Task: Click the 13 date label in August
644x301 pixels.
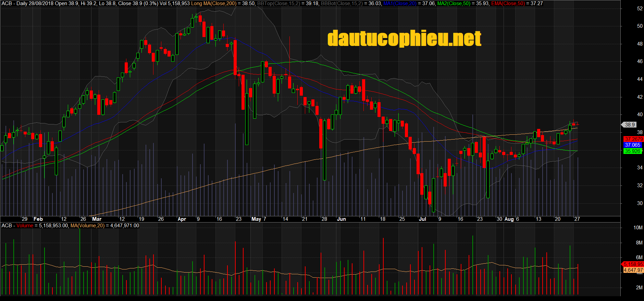Action: tap(538, 219)
